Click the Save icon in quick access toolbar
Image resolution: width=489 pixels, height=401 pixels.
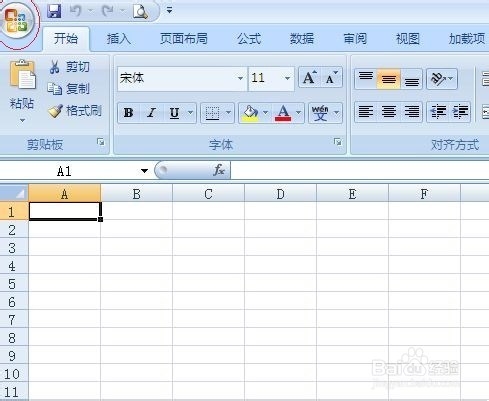coord(54,11)
